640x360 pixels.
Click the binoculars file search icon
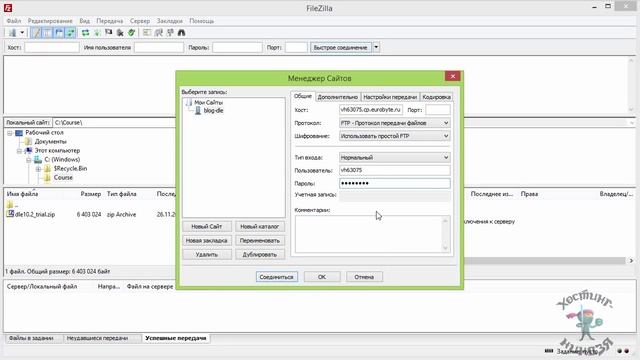pos(181,33)
